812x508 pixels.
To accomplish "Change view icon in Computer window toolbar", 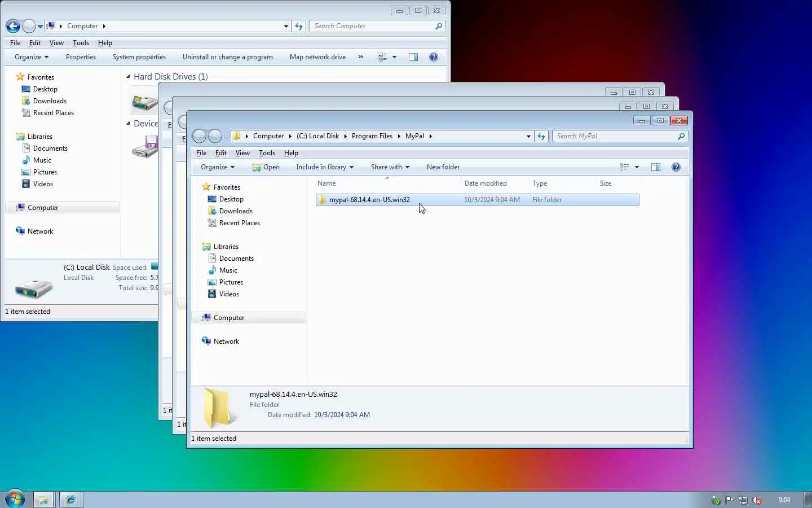I will tap(382, 57).
